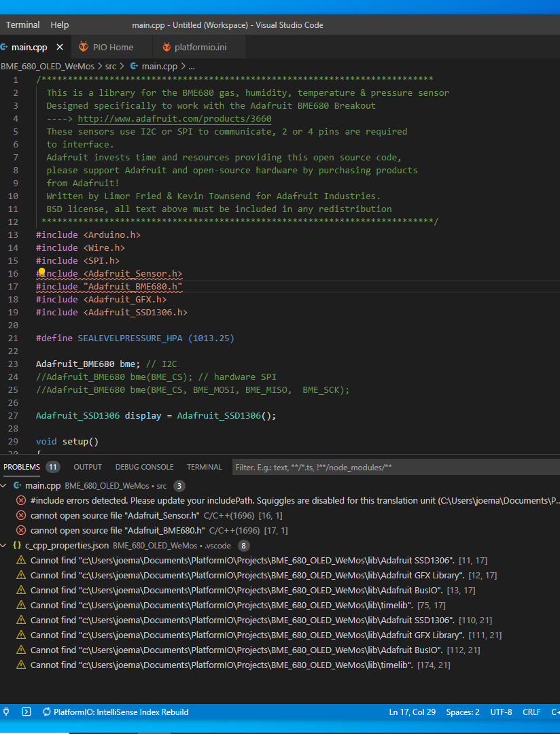Image resolution: width=560 pixels, height=734 pixels.
Task: Click line number 21 in the gutter
Action: click(13, 338)
